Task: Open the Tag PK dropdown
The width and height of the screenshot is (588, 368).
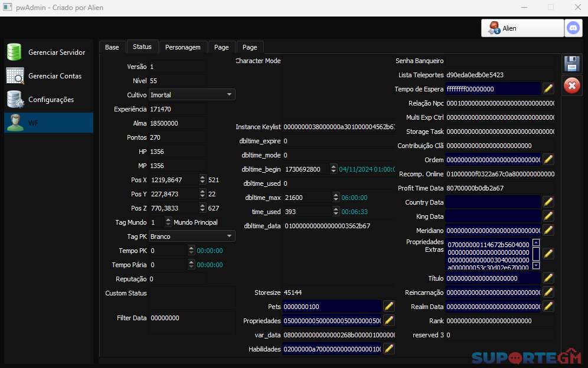Action: click(229, 236)
